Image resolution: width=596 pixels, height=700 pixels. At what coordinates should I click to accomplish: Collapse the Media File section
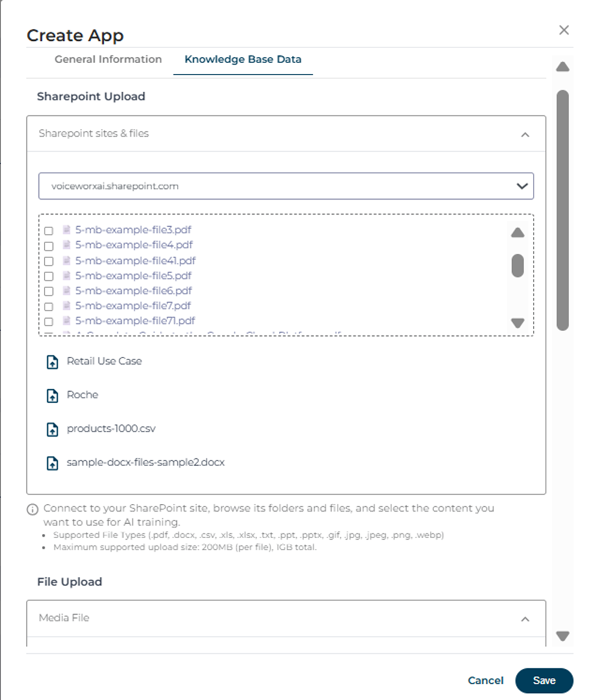[525, 618]
